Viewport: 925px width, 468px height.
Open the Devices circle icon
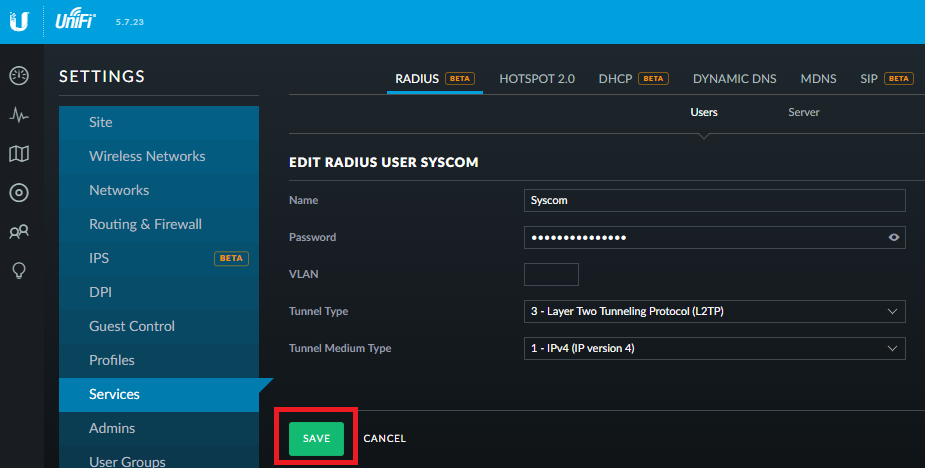pos(19,192)
